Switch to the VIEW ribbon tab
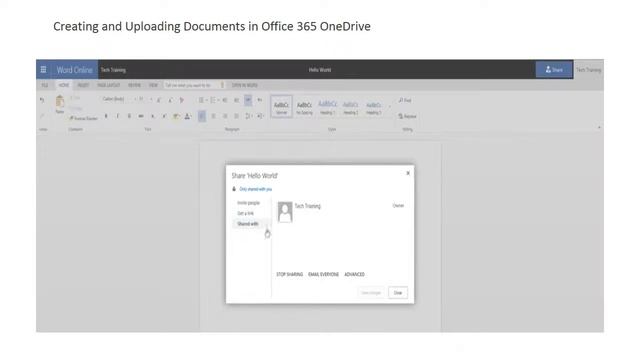The height and width of the screenshot is (360, 640). (153, 85)
